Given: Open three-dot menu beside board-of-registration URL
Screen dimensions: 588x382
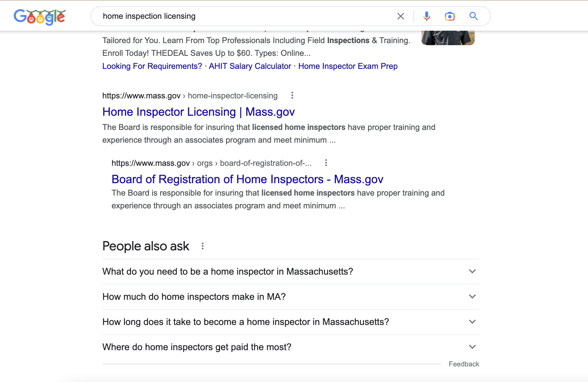Looking at the screenshot, I should [x=326, y=163].
